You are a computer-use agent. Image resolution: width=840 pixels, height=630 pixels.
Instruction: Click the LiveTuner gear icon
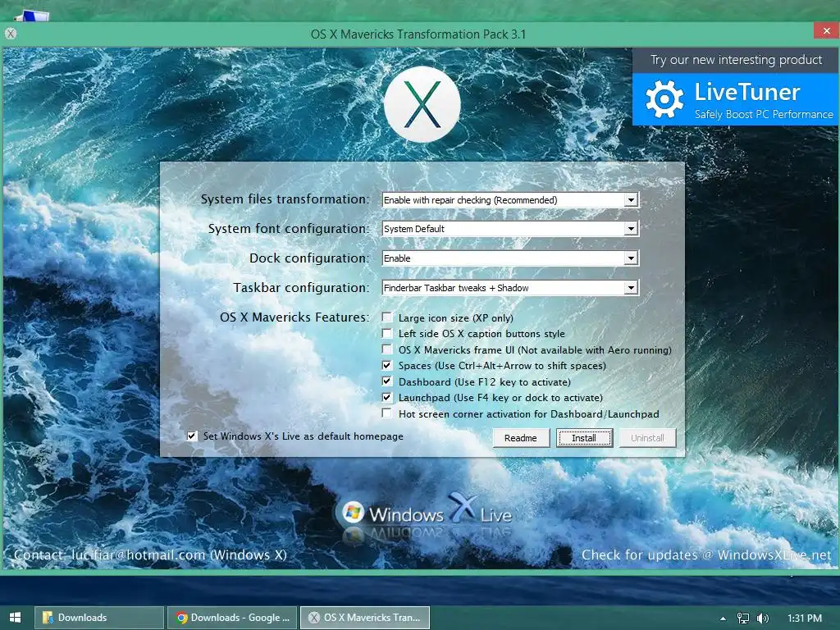pyautogui.click(x=664, y=99)
